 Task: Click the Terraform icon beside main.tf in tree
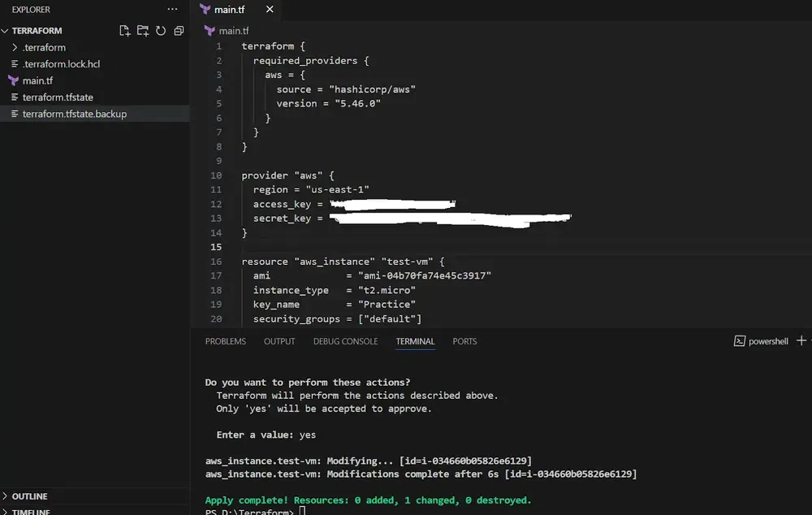(x=14, y=80)
